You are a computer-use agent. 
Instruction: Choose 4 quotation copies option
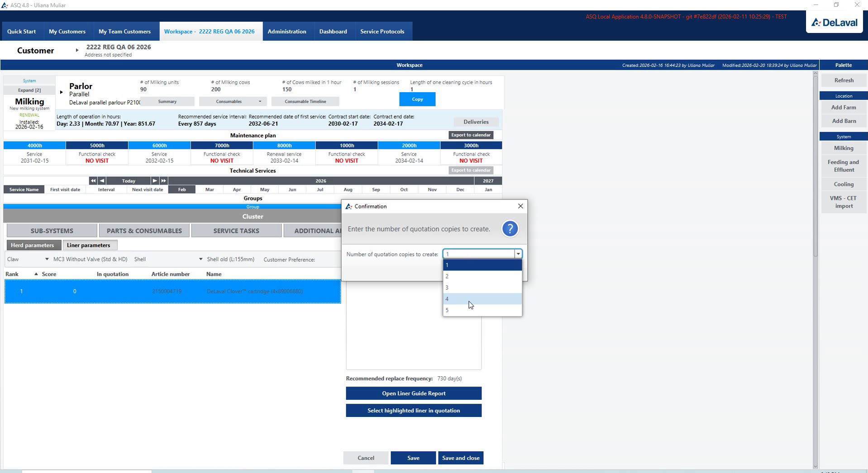(x=482, y=299)
